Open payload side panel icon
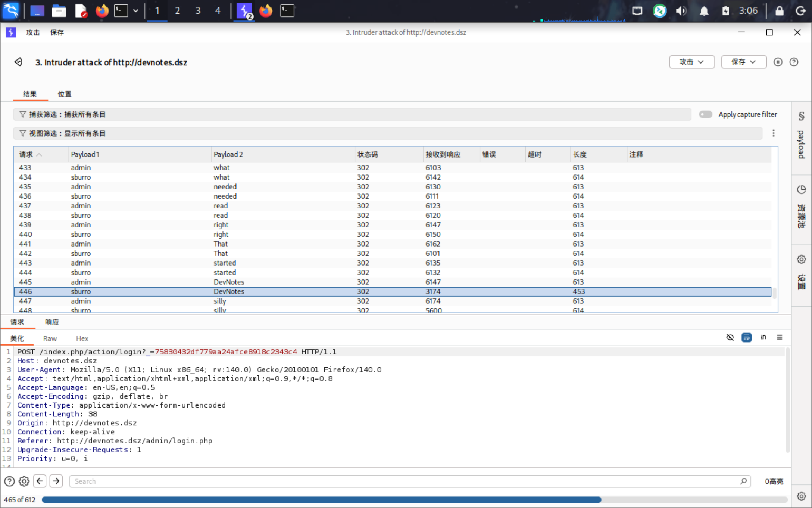 click(801, 116)
